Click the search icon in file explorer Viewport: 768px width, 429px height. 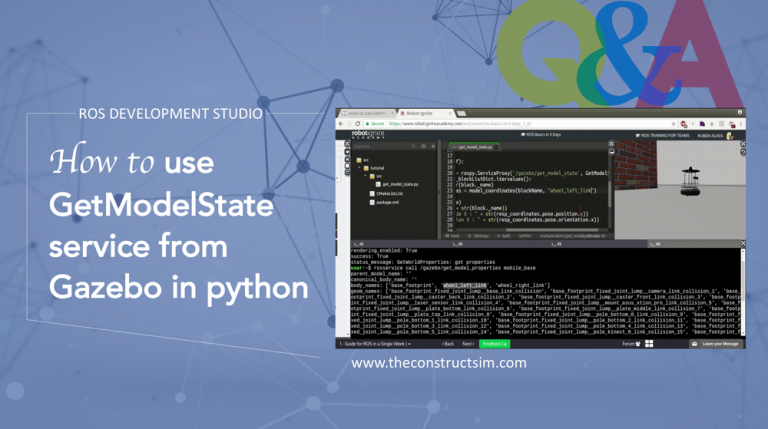point(413,146)
